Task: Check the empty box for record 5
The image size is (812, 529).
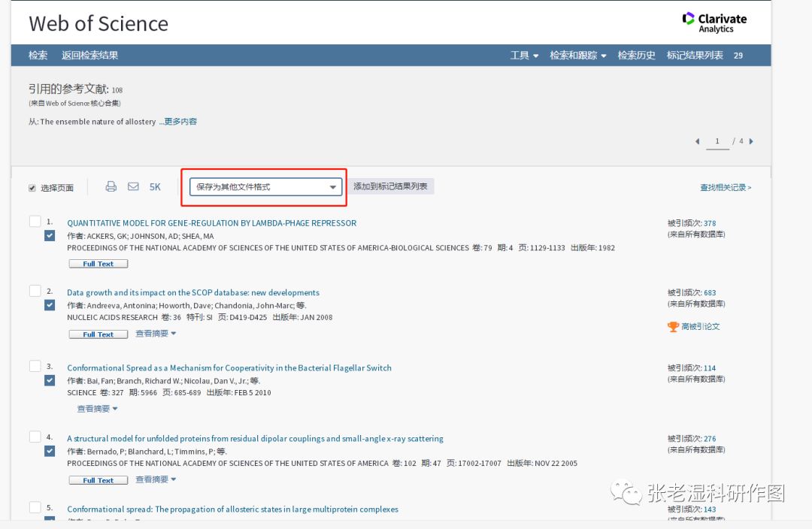Action: pos(35,507)
